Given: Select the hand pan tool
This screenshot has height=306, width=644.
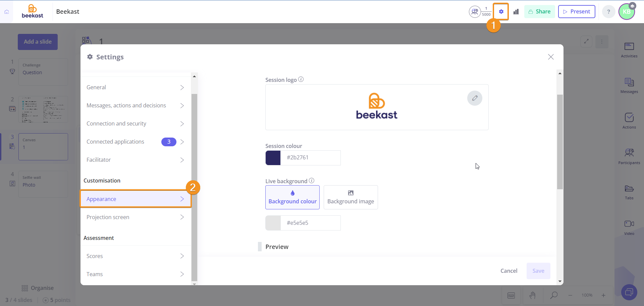Looking at the screenshot, I should click(532, 295).
